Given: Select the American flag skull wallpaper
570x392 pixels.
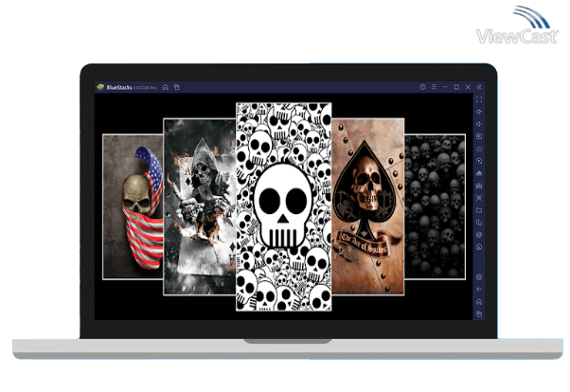Looking at the screenshot, I should click(134, 207).
